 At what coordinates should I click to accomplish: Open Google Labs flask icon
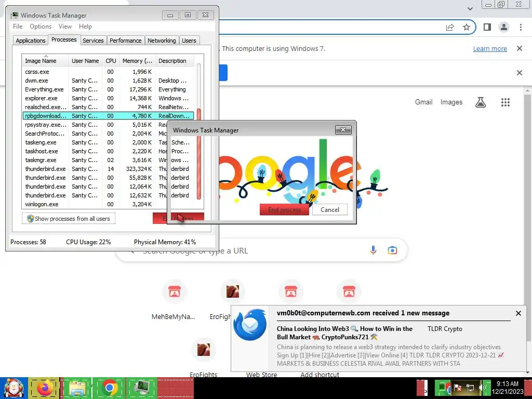pyautogui.click(x=481, y=102)
